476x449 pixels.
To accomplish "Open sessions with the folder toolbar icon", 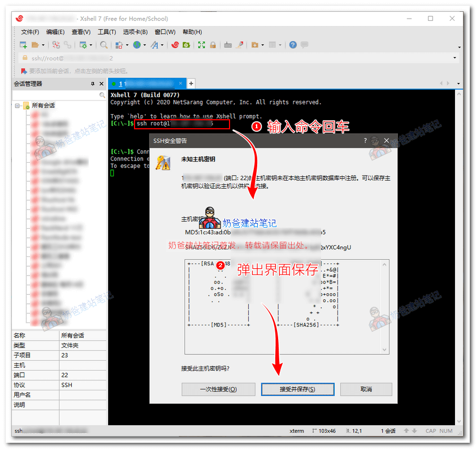I will (x=36, y=44).
